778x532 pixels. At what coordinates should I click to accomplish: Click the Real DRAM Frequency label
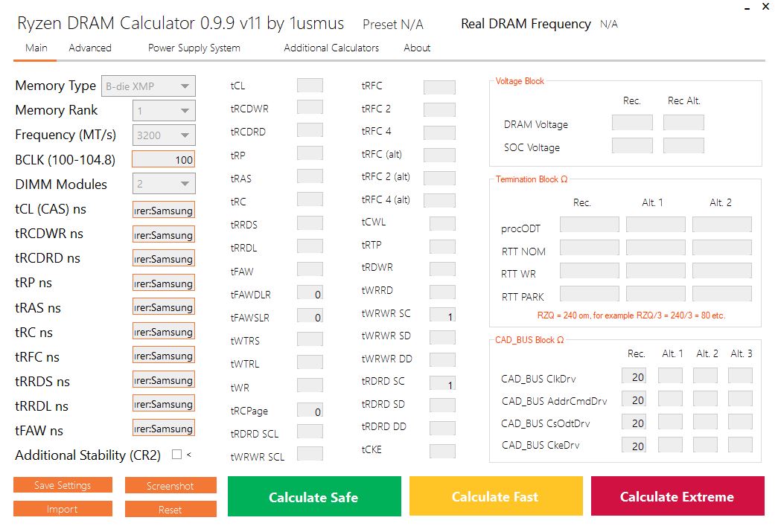pyautogui.click(x=526, y=24)
